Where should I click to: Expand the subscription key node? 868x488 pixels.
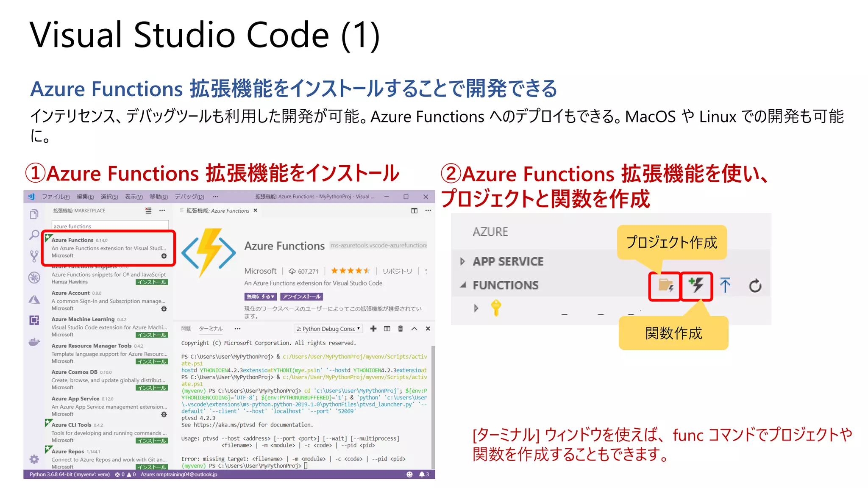click(476, 308)
